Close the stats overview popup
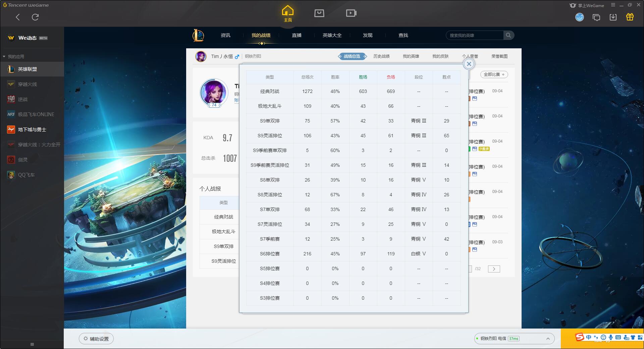 tap(469, 64)
